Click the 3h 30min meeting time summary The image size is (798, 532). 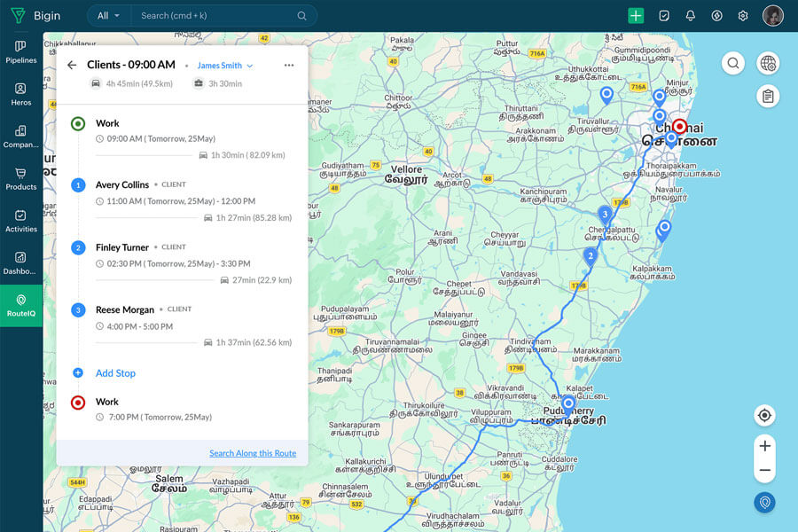(x=225, y=83)
